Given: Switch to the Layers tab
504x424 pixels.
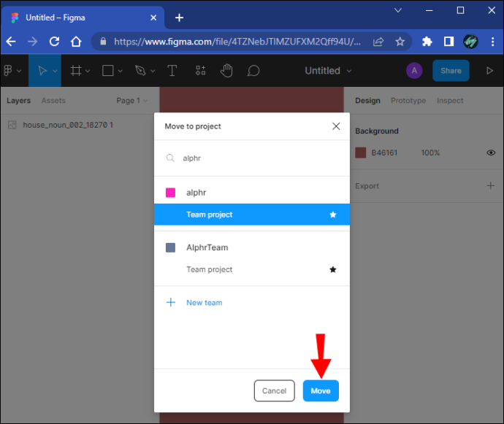Looking at the screenshot, I should (19, 101).
